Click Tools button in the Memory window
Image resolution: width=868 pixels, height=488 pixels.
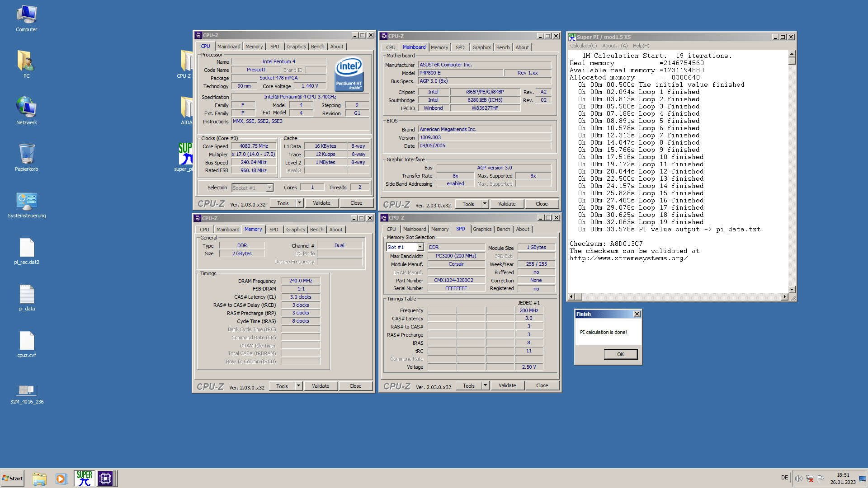(282, 386)
